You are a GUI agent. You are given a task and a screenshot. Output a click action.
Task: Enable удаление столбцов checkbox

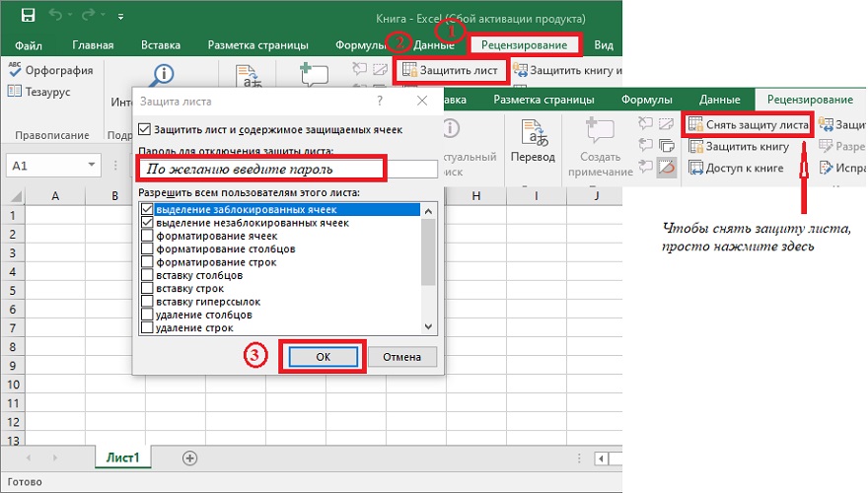pos(147,315)
